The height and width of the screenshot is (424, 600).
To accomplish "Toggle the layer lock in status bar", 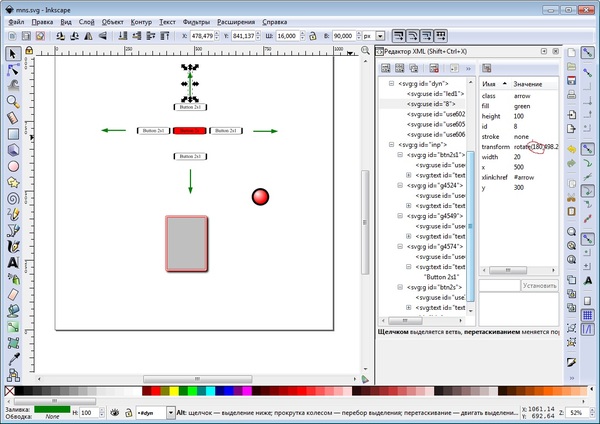I will [x=128, y=412].
